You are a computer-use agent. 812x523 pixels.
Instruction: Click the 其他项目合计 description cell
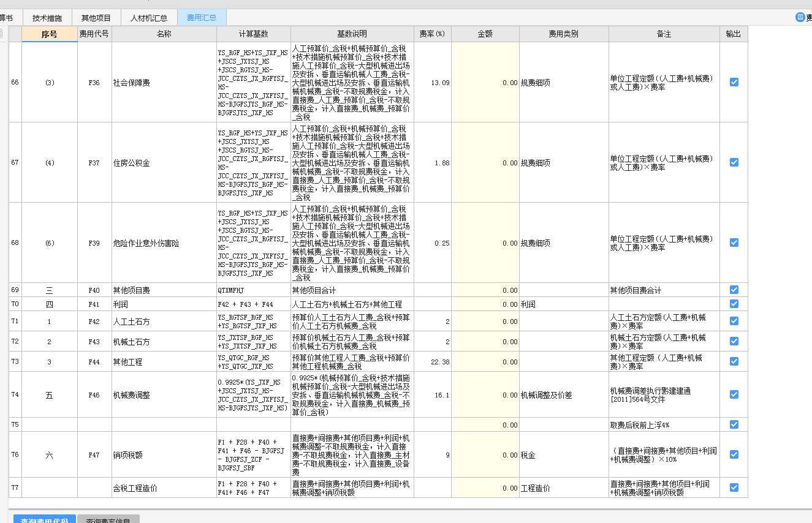pyautogui.click(x=352, y=290)
